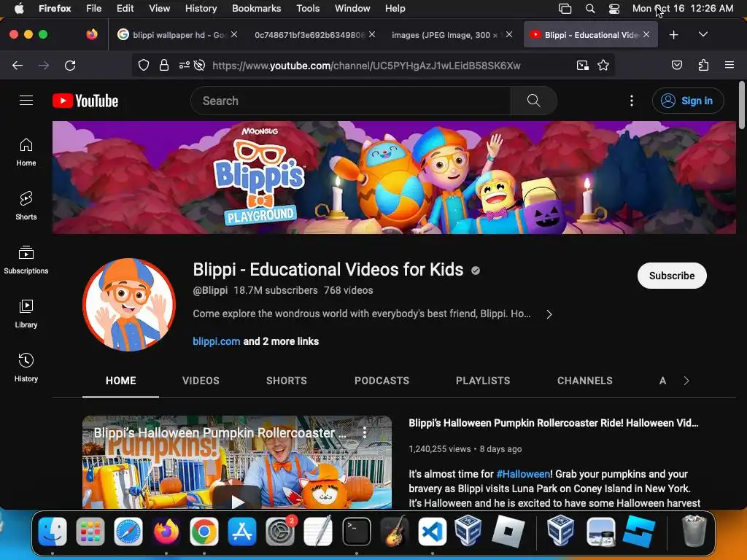Open Terminal from the Dock
The width and height of the screenshot is (747, 560).
[x=356, y=532]
